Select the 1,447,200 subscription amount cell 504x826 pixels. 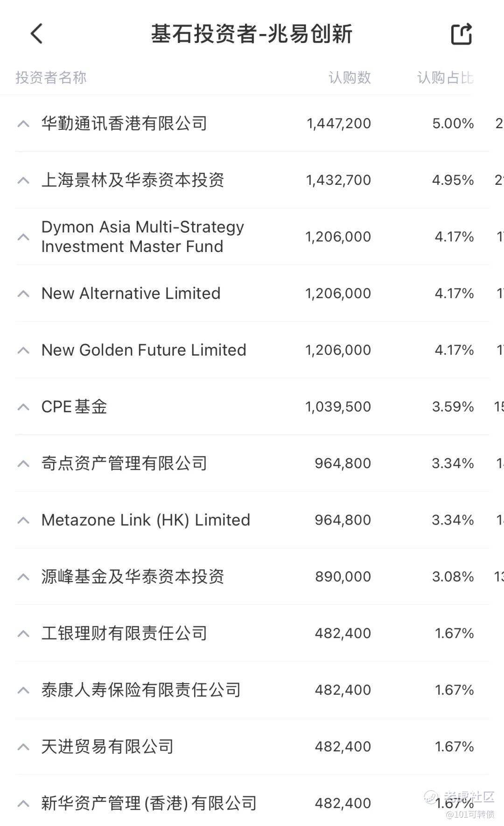339,124
